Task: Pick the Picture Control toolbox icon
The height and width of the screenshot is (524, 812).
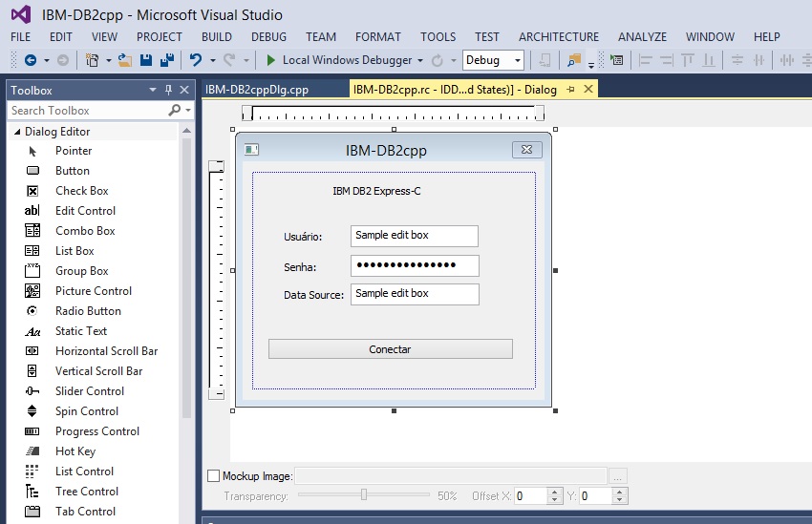Action: click(x=32, y=291)
